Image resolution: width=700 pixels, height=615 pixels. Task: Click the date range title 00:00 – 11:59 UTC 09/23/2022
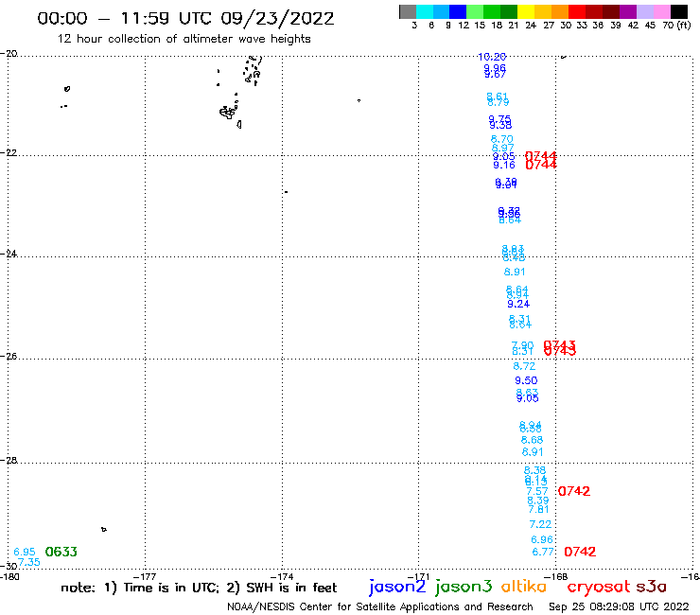coord(185,19)
